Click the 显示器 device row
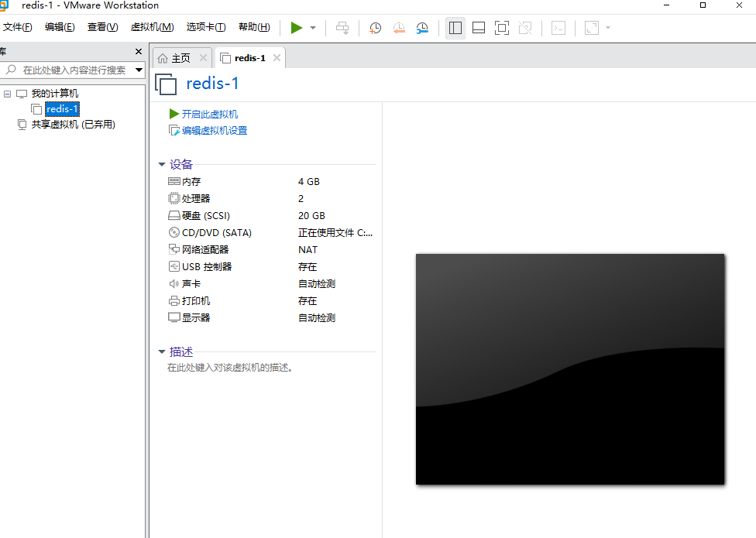The width and height of the screenshot is (756, 538). 271,318
